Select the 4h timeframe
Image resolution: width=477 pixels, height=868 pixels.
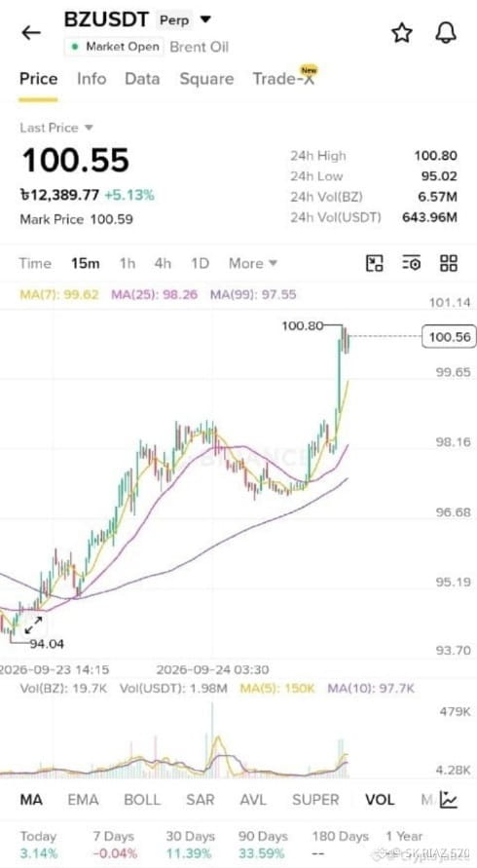163,263
